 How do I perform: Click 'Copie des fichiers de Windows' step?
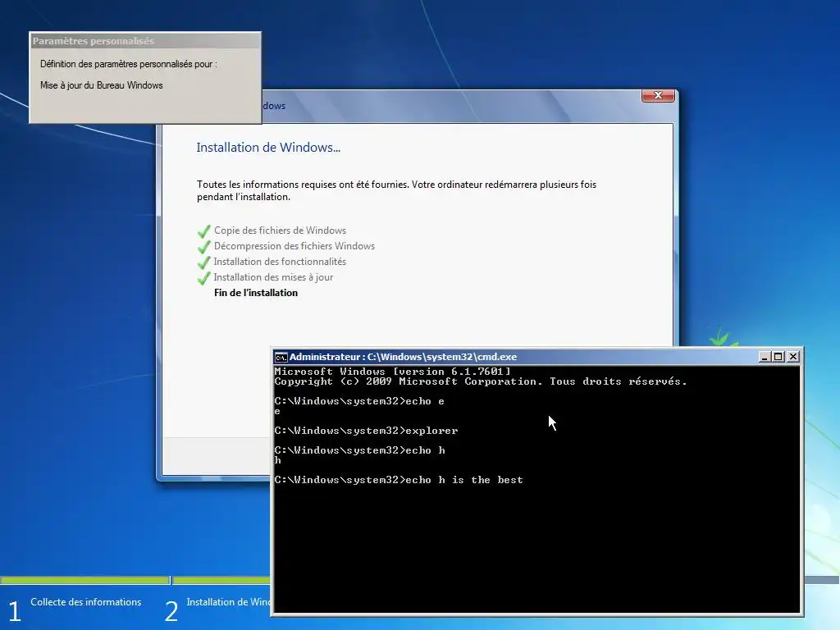tap(280, 231)
